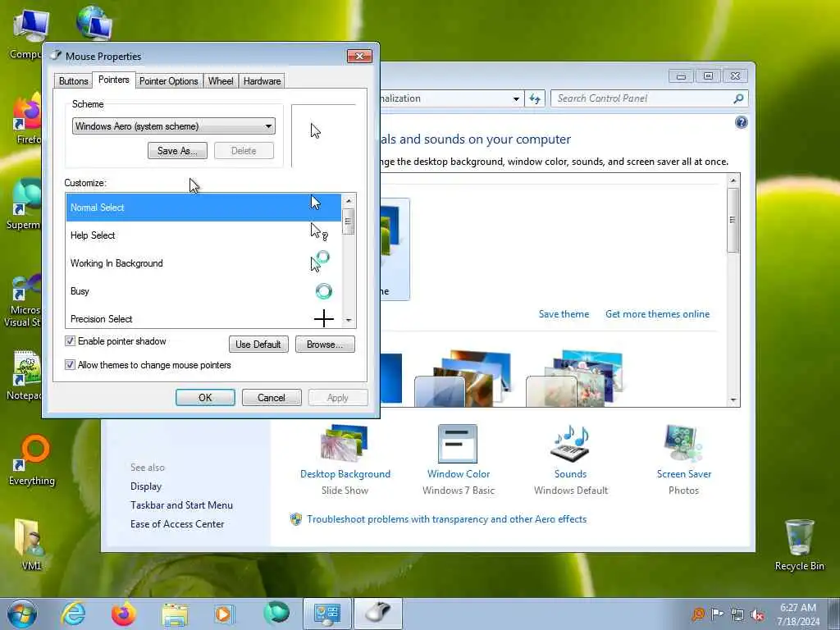
Task: Click the Control Panel taskbar button
Action: pos(327,614)
